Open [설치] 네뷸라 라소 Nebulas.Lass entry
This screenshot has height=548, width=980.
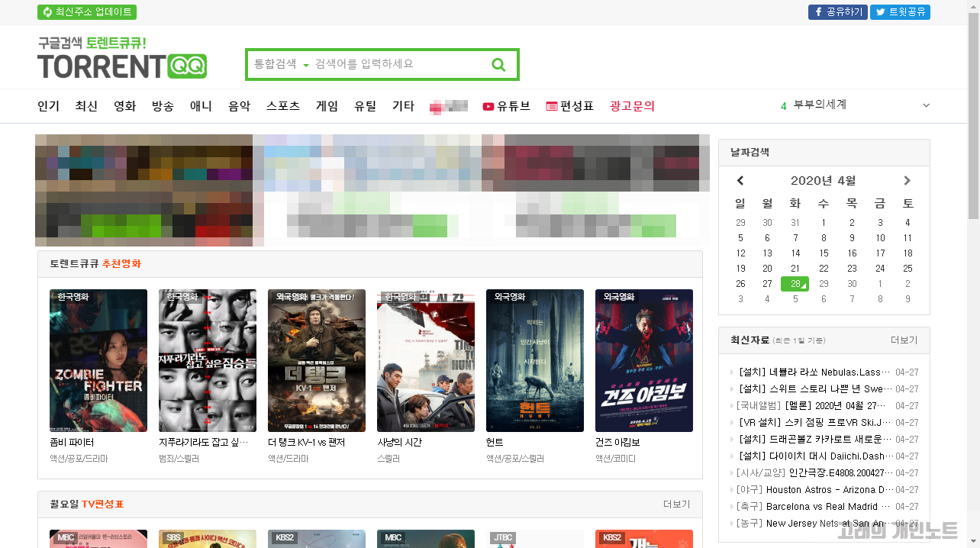pos(814,372)
